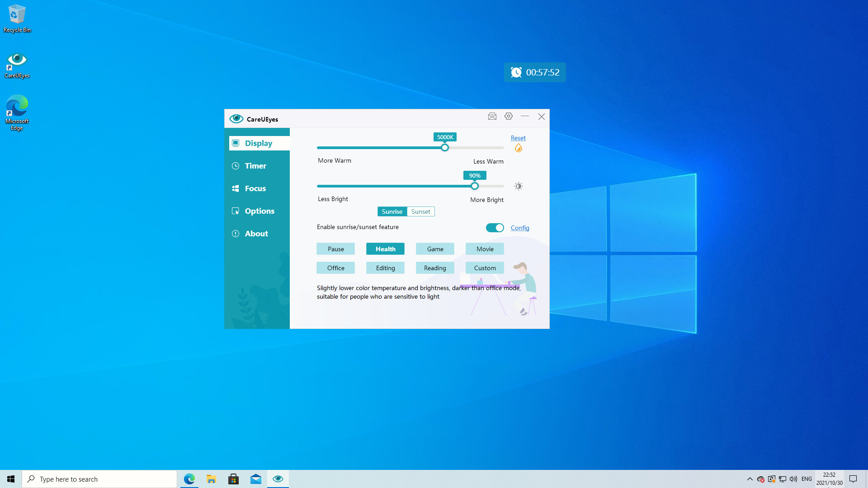Open the Focus section
The height and width of the screenshot is (488, 868).
pyautogui.click(x=255, y=188)
